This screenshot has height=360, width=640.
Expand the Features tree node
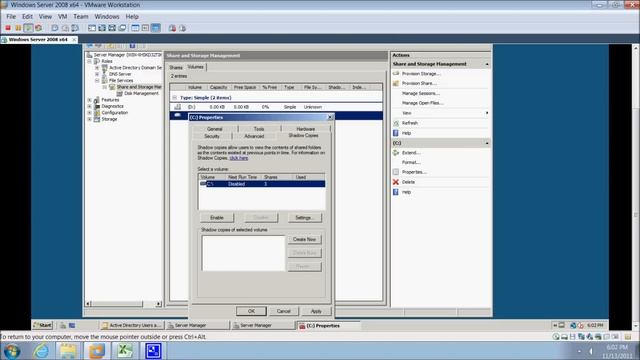pyautogui.click(x=89, y=100)
